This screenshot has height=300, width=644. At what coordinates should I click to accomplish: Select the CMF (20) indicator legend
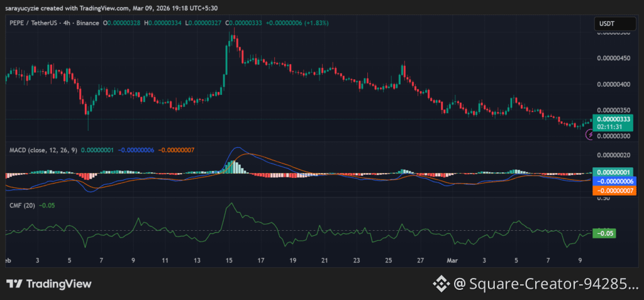(x=22, y=205)
